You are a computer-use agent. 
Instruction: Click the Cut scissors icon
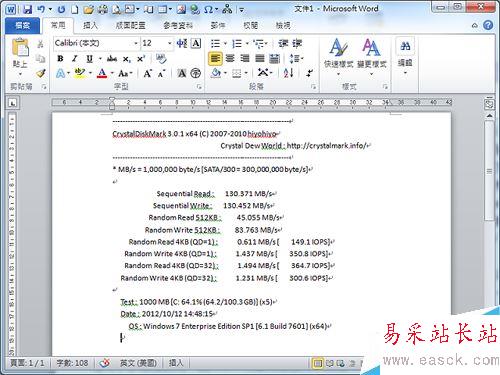click(40, 44)
